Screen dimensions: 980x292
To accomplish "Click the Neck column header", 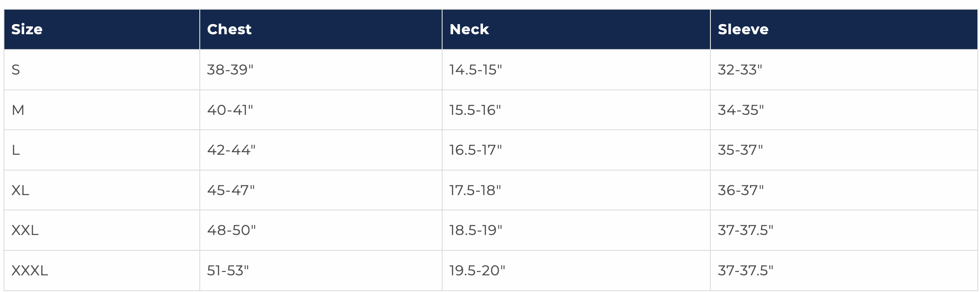I will click(469, 29).
